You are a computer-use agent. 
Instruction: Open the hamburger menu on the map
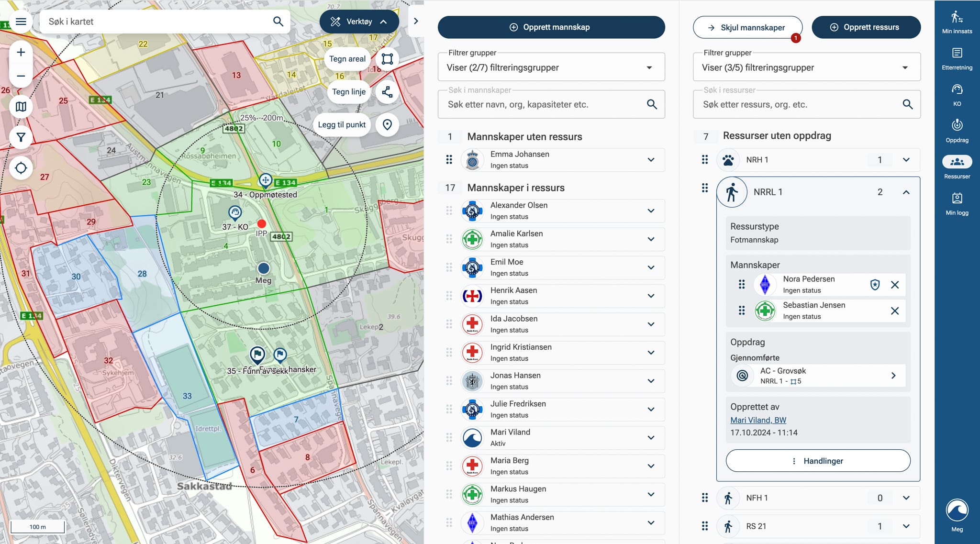(x=21, y=22)
